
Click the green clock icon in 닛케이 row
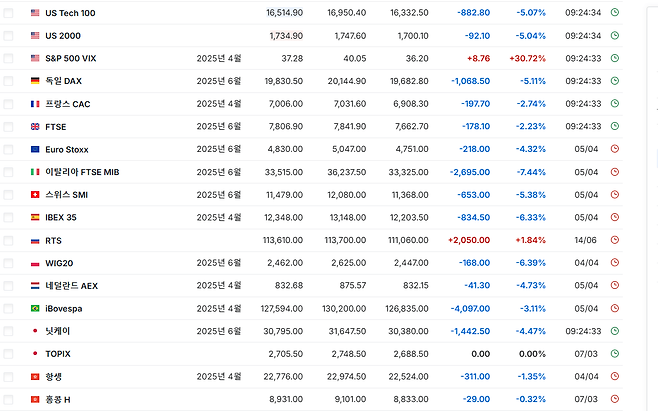click(x=615, y=330)
